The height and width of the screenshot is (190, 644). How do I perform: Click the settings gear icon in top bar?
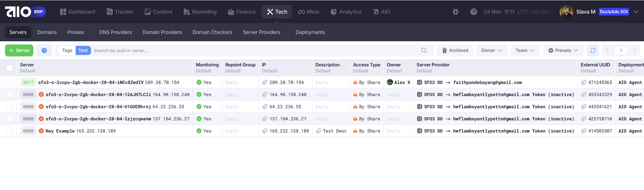point(455,12)
